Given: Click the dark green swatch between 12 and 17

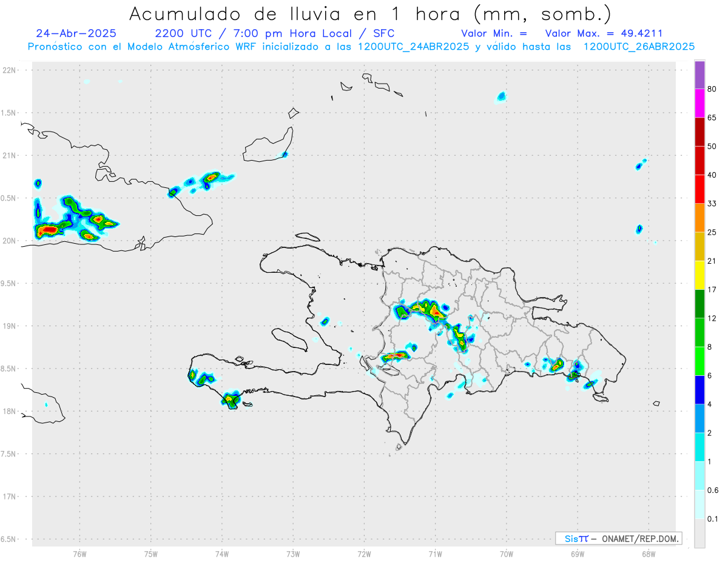Looking at the screenshot, I should click(699, 304).
